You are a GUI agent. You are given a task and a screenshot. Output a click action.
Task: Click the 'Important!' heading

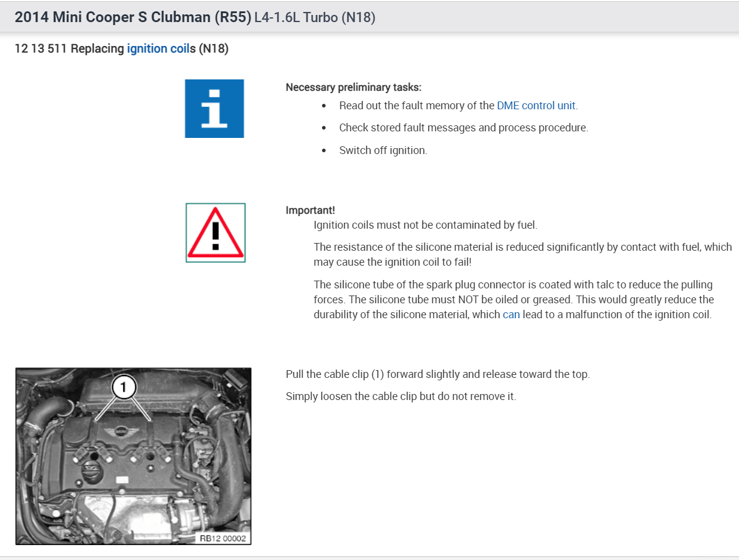click(x=310, y=210)
